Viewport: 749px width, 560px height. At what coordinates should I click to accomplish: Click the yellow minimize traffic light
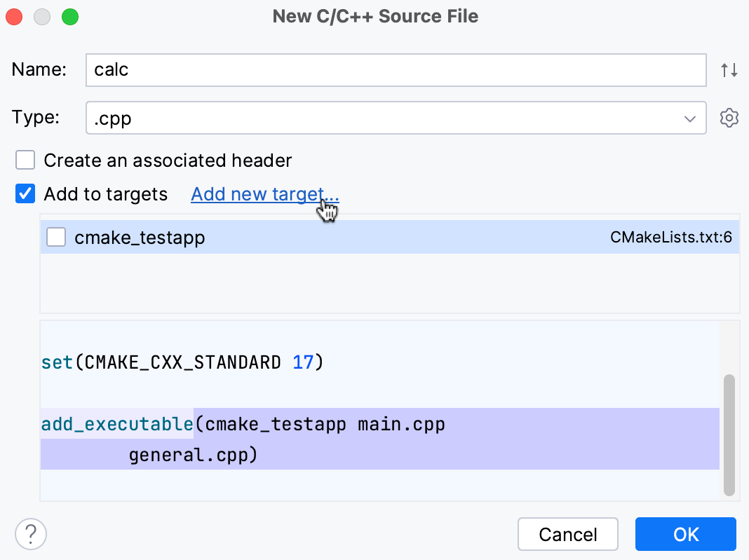[x=42, y=16]
